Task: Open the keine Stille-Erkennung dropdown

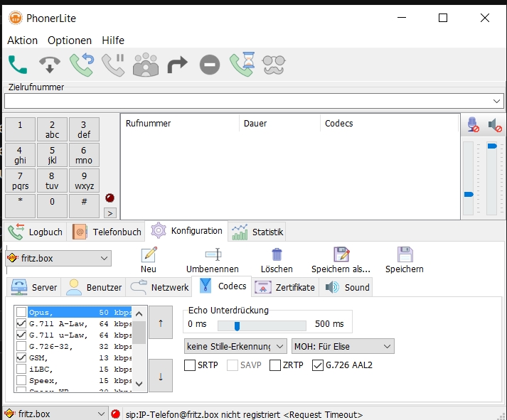Action: [x=235, y=346]
